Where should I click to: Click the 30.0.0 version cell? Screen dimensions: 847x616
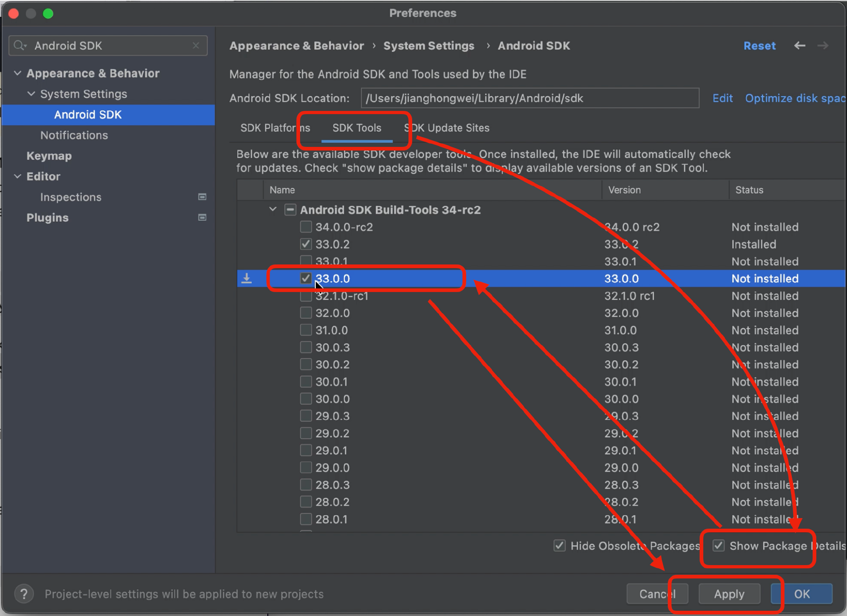point(621,399)
